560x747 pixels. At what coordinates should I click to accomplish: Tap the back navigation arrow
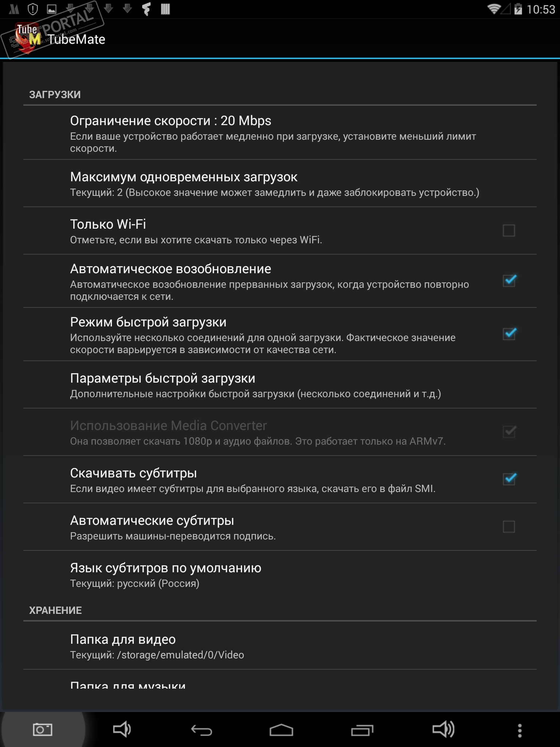(x=202, y=730)
